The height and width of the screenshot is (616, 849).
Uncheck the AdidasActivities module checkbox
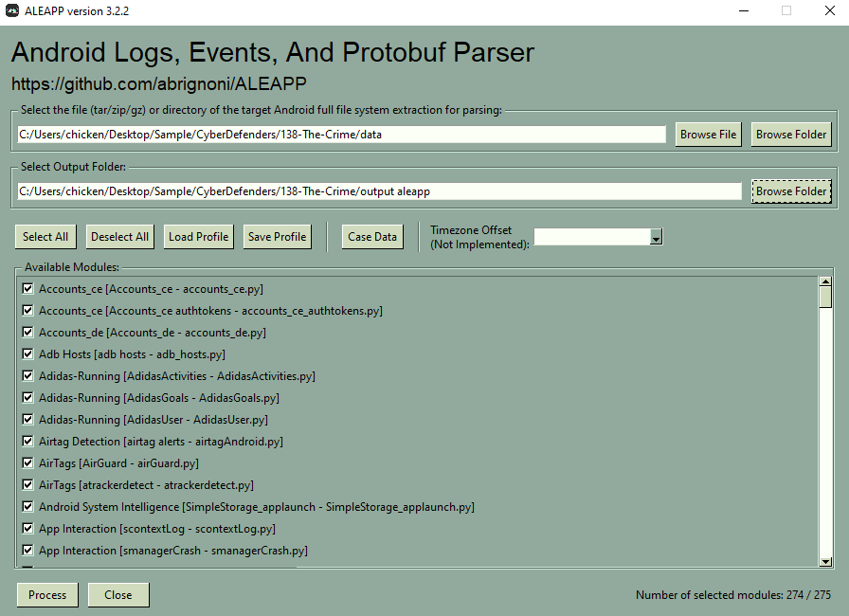(27, 375)
